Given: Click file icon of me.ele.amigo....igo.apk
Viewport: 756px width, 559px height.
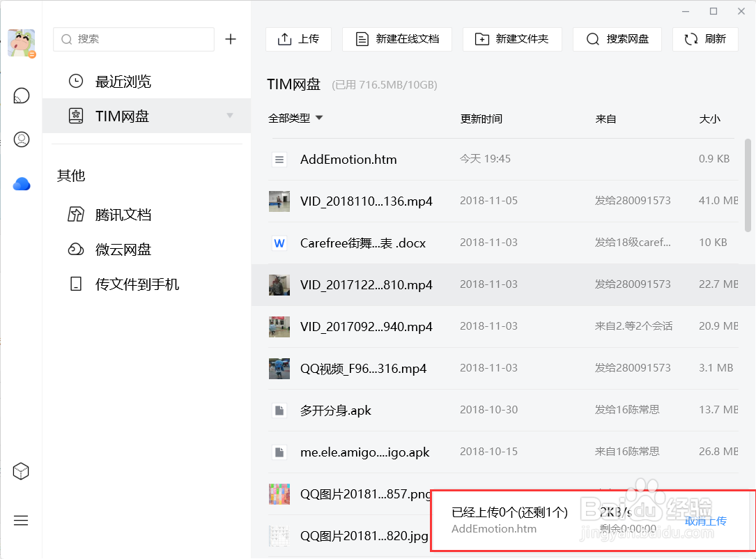Looking at the screenshot, I should pos(279,452).
